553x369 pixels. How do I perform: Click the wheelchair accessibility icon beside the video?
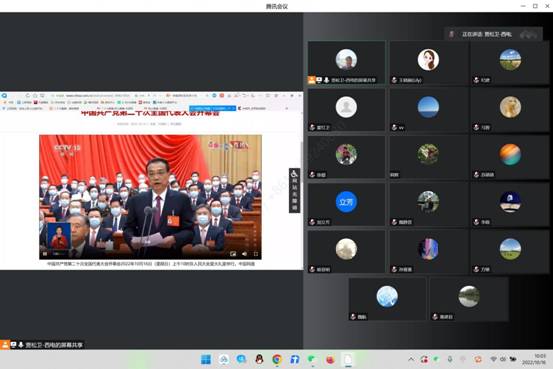[x=294, y=174]
